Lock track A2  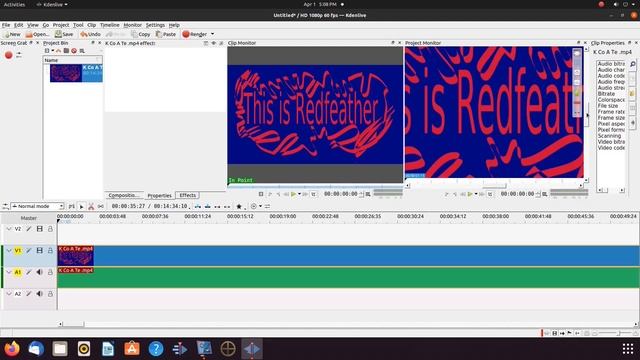tap(50, 293)
